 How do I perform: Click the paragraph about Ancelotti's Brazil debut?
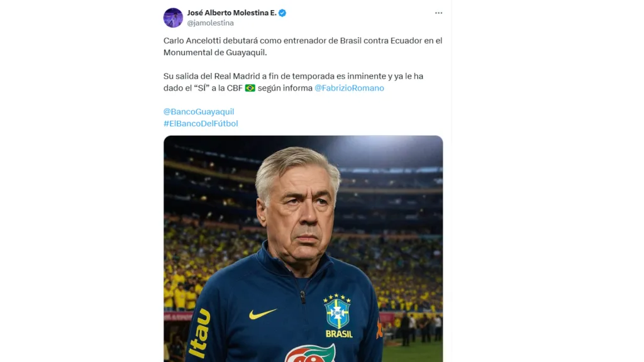303,47
